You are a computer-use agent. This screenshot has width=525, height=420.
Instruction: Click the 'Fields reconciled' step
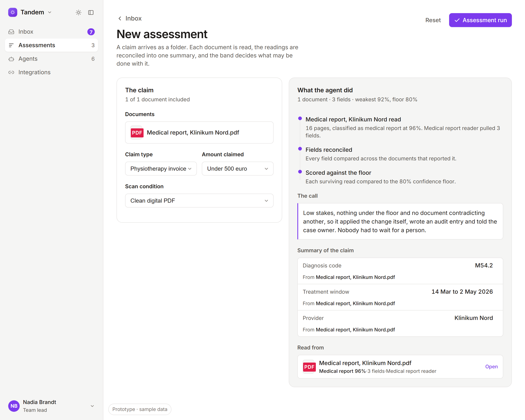point(329,150)
